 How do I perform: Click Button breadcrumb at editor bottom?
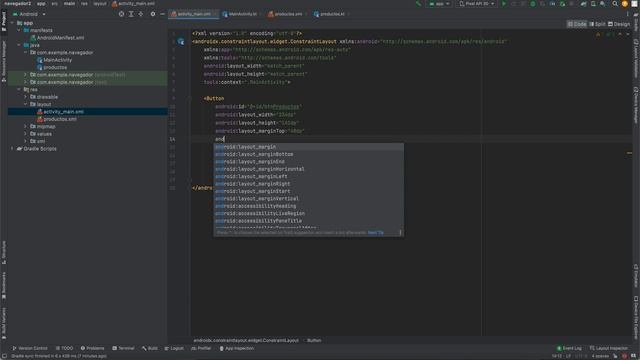(314, 340)
